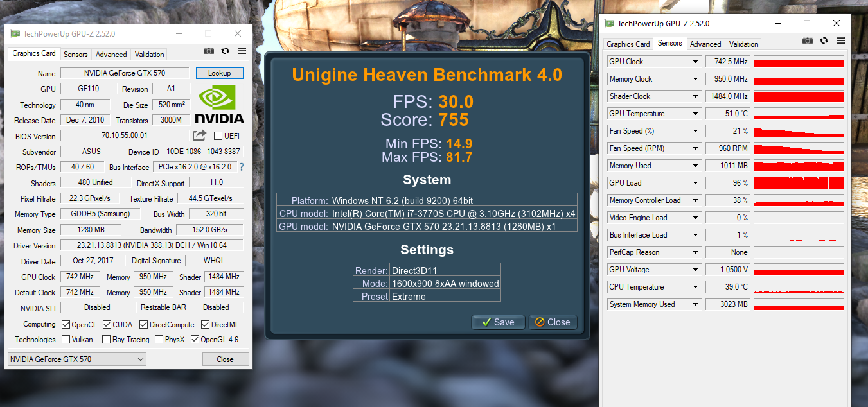Click the screenshot camera icon in Graphics Card window
868x407 pixels.
click(209, 51)
